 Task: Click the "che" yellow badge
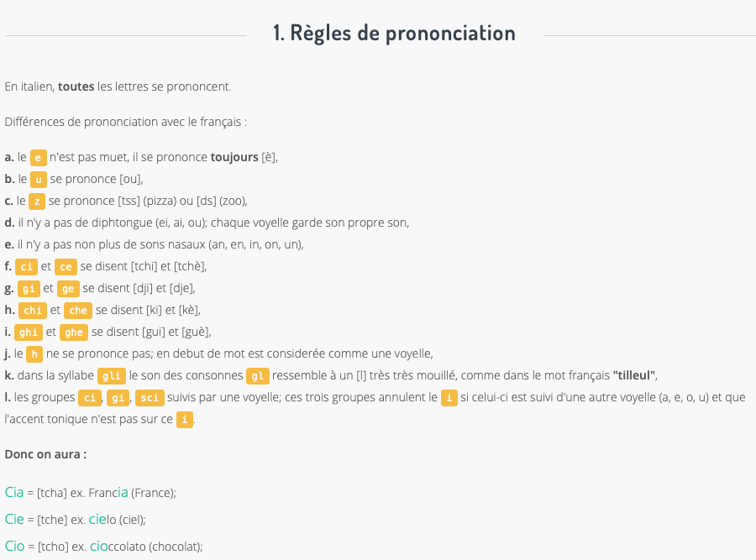77,310
